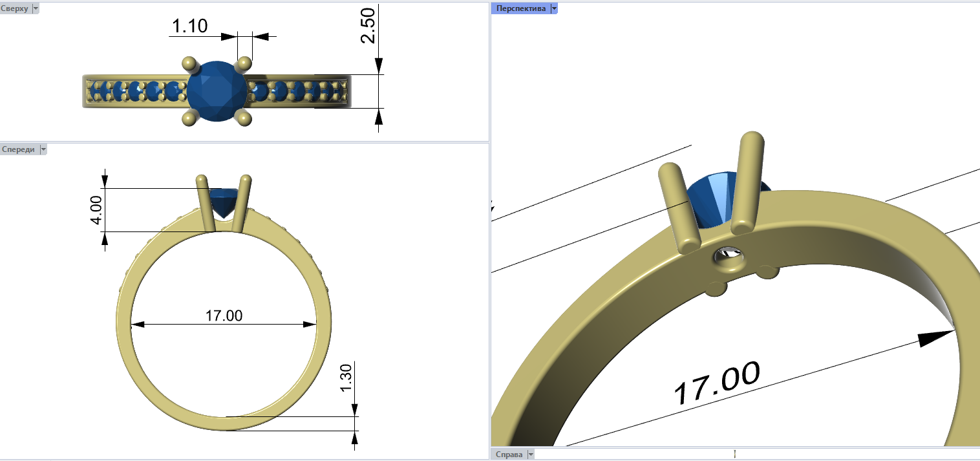The image size is (980, 461).
Task: Expand the Спереди viewport menu arrow
Action: (43, 149)
